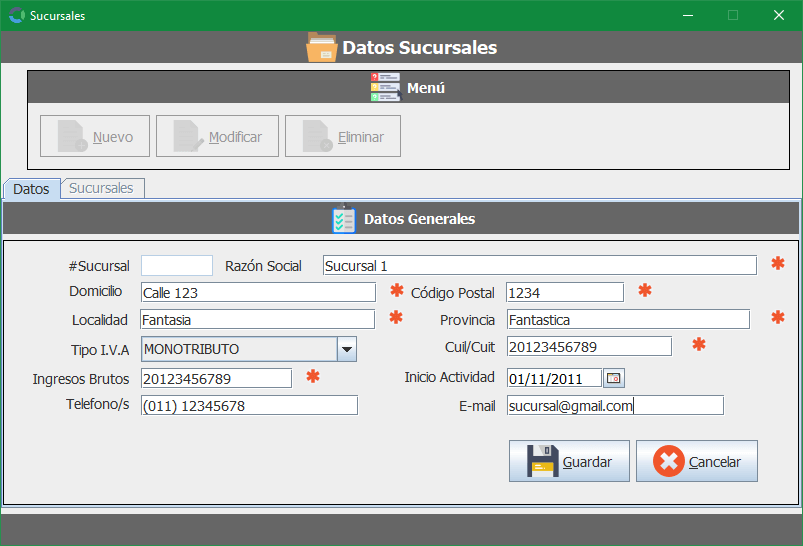Click the Eliminar document icon
This screenshot has width=803, height=546.
pos(317,136)
